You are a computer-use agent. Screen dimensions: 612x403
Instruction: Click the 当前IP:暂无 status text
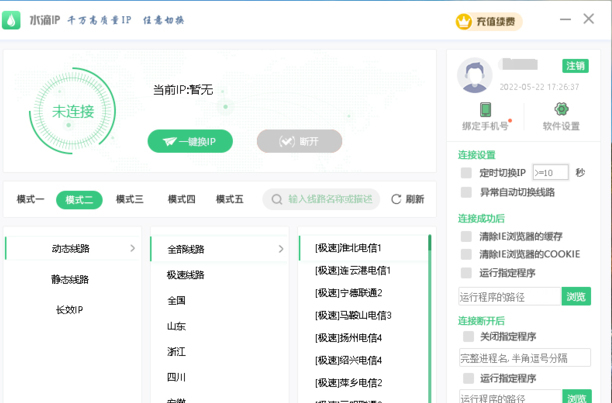(183, 90)
